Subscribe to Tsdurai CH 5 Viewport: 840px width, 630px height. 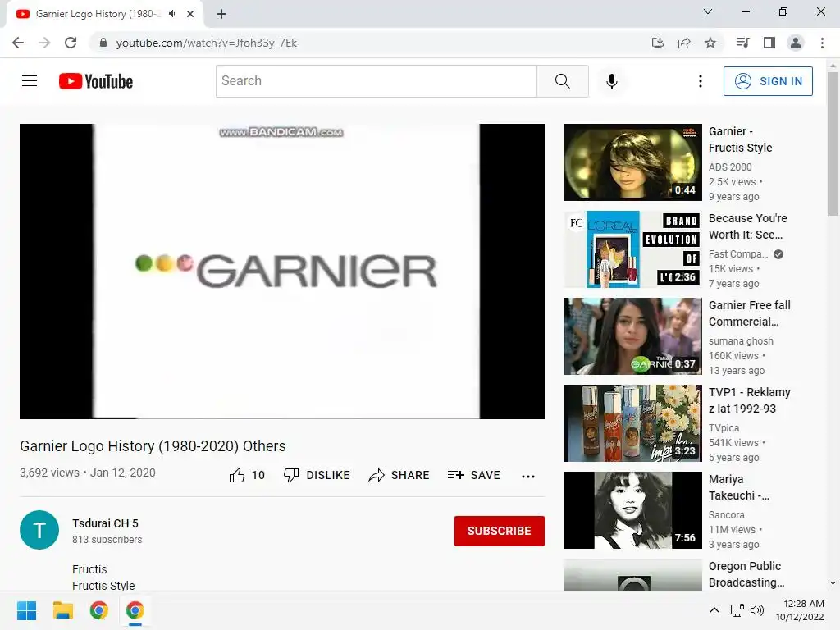coord(500,531)
